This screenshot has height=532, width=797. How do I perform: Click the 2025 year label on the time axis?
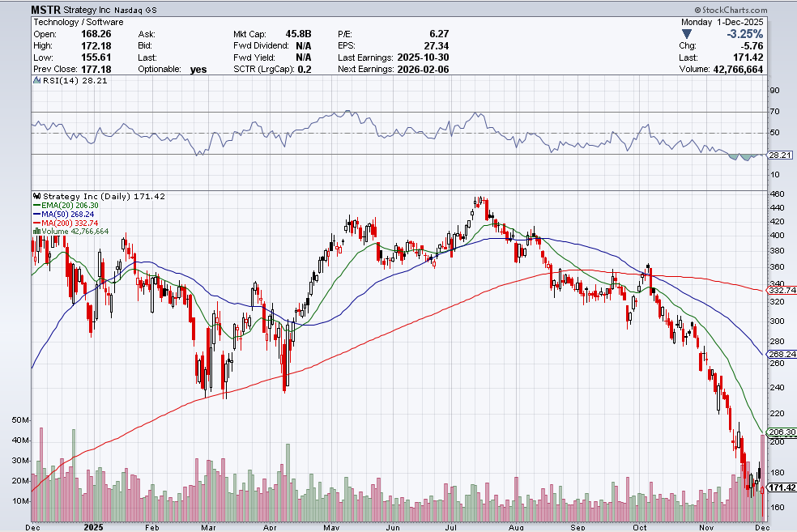click(x=93, y=527)
